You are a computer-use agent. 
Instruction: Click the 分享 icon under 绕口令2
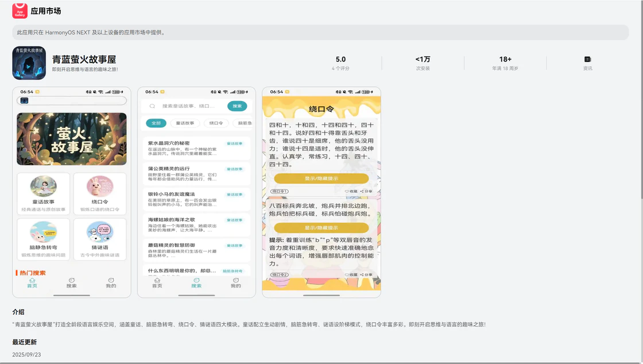(x=362, y=274)
